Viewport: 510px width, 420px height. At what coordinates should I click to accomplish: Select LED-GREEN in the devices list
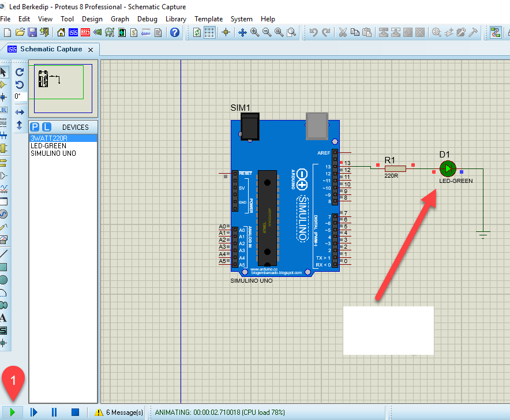click(x=63, y=146)
